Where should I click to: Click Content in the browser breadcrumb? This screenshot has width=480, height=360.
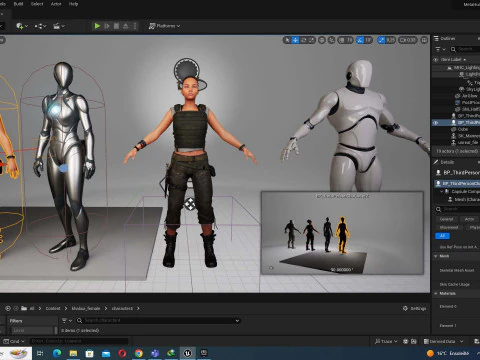click(x=53, y=309)
